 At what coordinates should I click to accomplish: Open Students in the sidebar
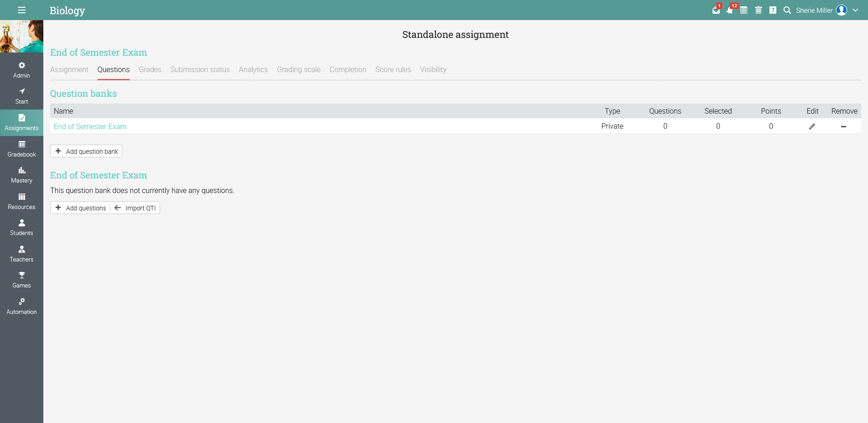(21, 228)
